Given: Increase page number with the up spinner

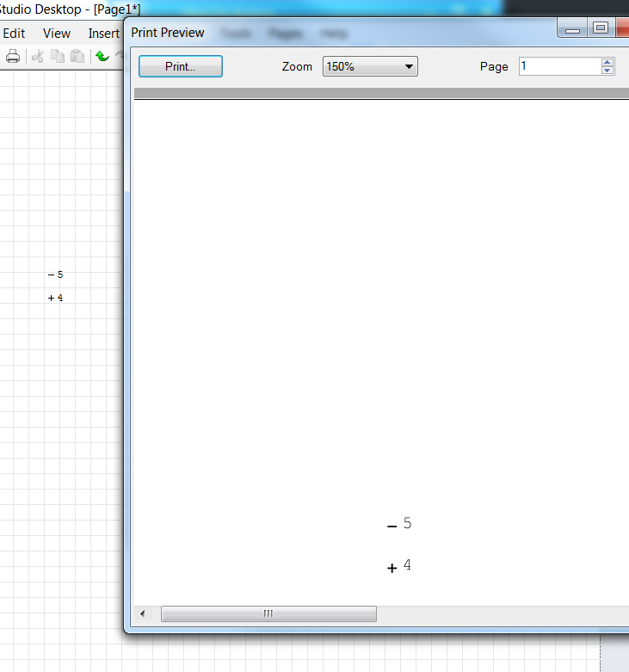Looking at the screenshot, I should [x=607, y=62].
